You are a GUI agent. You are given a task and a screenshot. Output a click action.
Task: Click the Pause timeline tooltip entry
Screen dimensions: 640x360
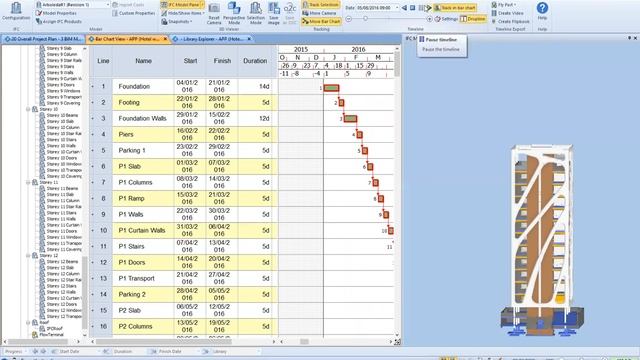441,40
